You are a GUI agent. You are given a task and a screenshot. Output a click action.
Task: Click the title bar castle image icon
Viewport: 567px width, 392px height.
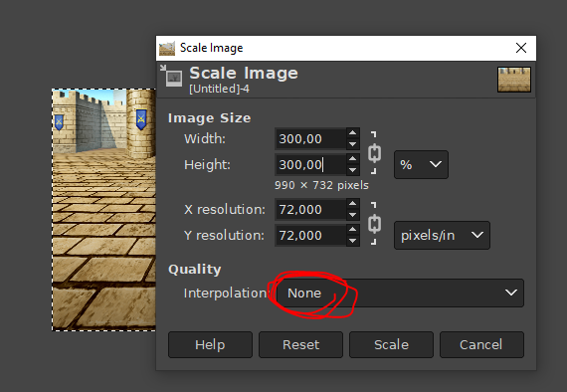167,48
